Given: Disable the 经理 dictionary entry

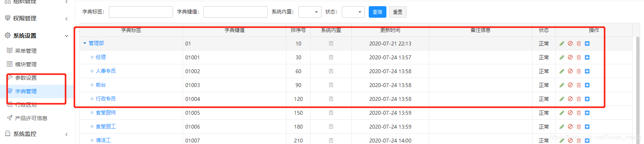Looking at the screenshot, I should tap(570, 57).
